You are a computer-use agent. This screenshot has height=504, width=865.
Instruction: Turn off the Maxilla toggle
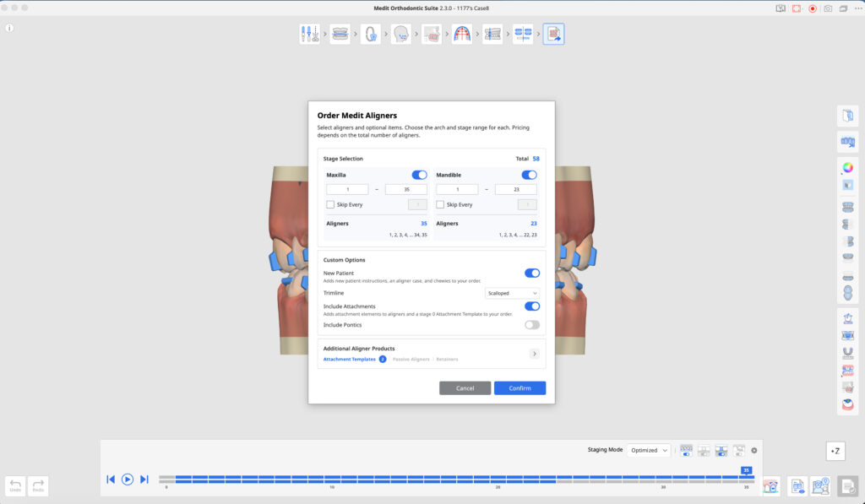tap(419, 175)
